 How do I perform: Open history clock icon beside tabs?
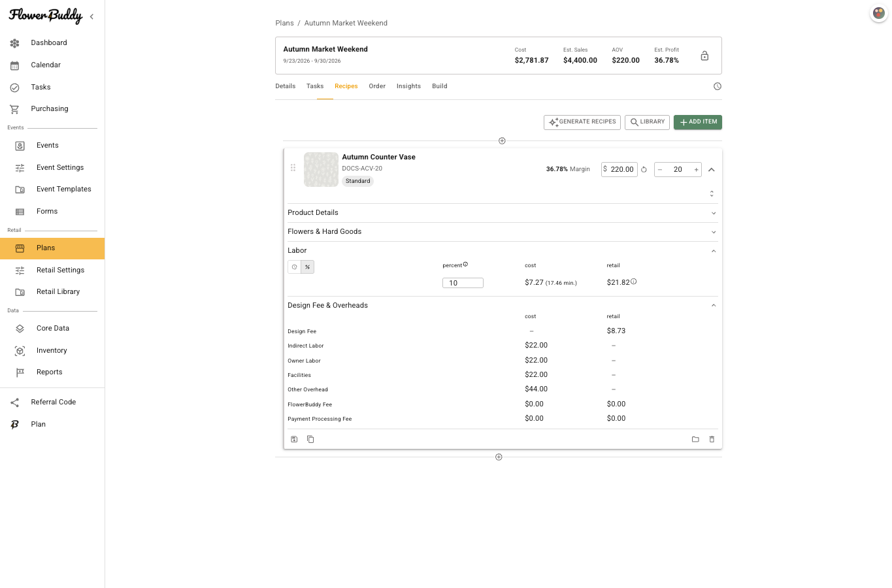(718, 86)
